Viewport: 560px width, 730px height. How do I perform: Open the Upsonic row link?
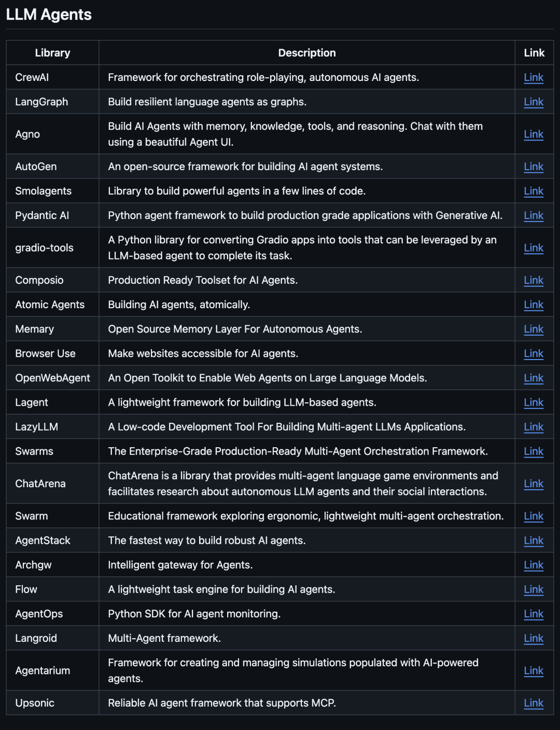534,703
